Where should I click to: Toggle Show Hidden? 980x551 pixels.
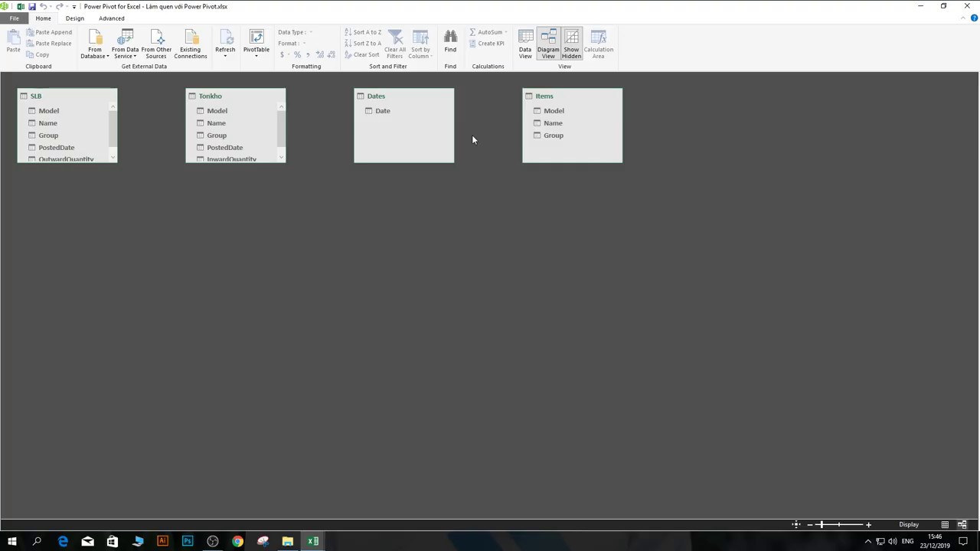[571, 44]
